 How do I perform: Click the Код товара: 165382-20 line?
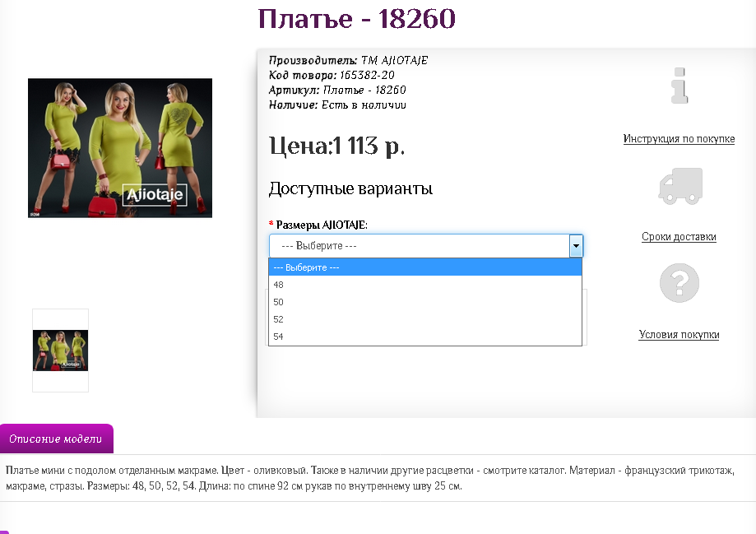[x=332, y=75]
